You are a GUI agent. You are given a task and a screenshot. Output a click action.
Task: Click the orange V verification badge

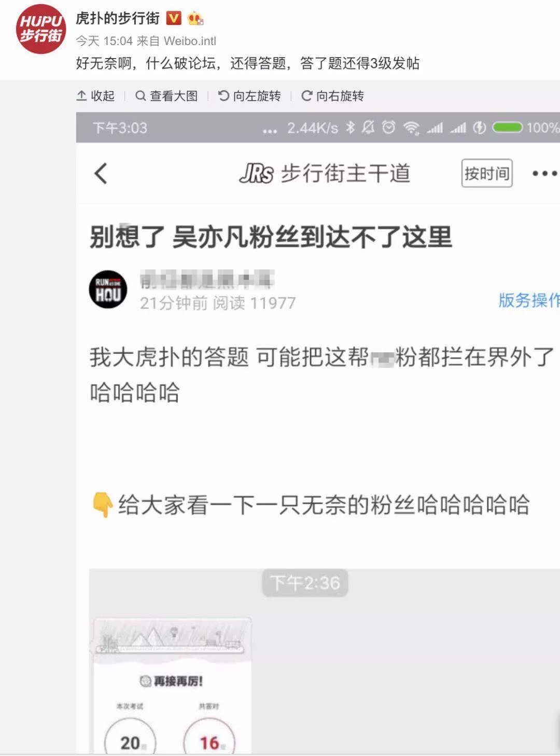(174, 19)
